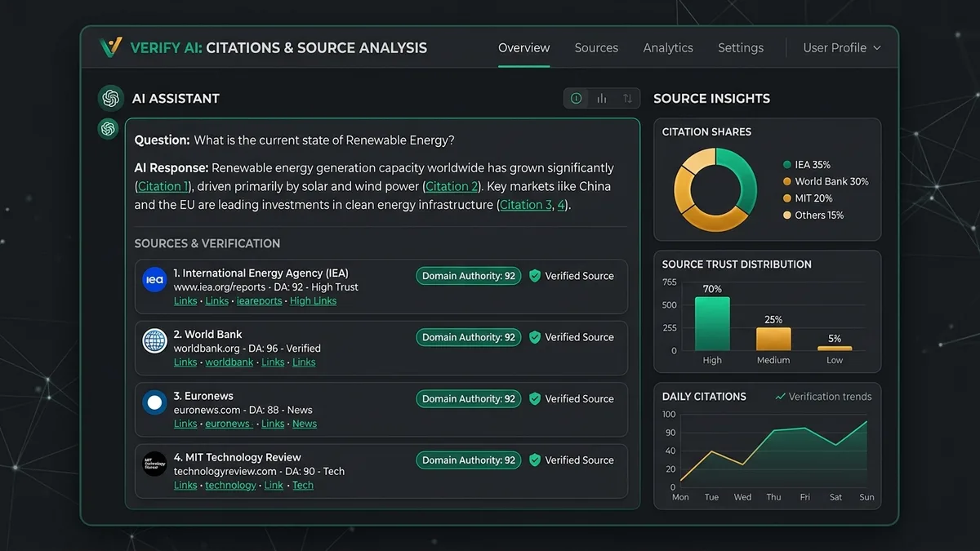Go to the Analytics tab

[668, 47]
